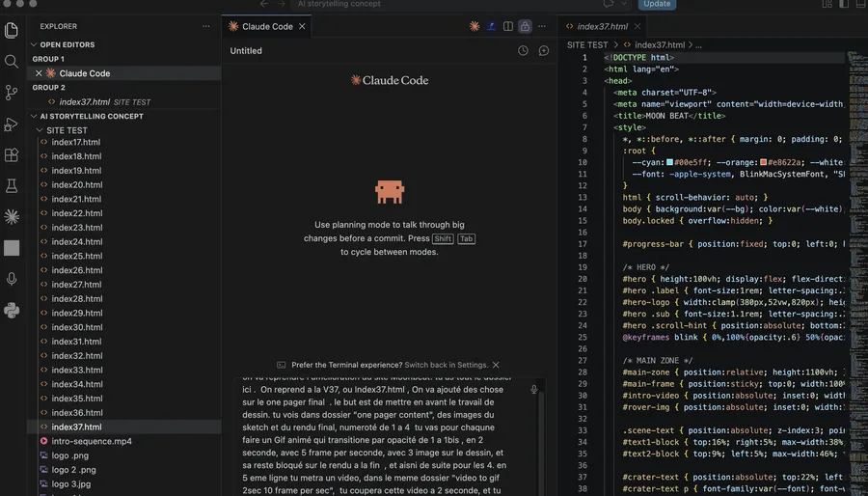Open Claude Code session history clock

523,50
